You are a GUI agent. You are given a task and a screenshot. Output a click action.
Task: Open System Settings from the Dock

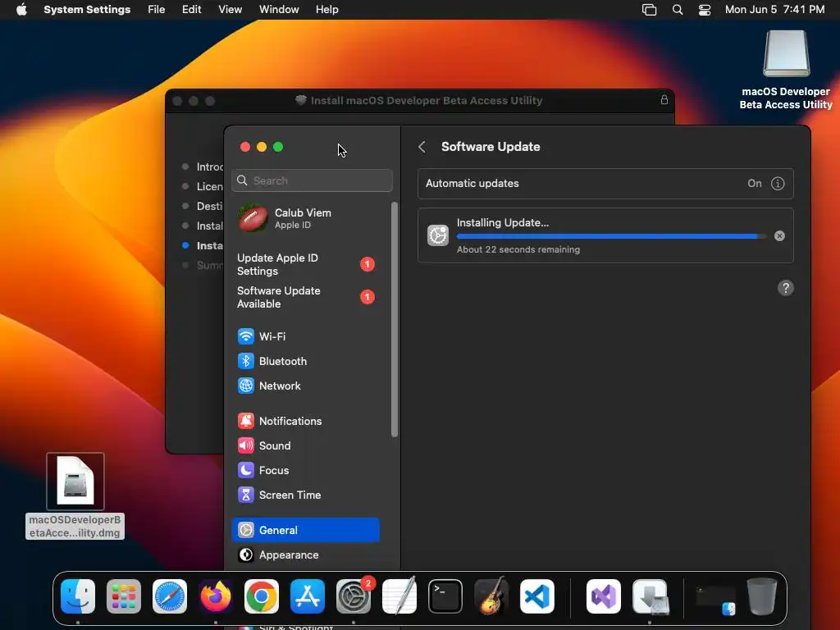coord(354,596)
